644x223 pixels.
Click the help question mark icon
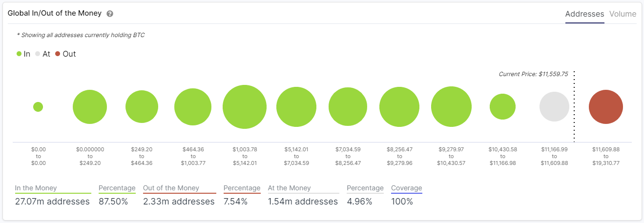pyautogui.click(x=110, y=14)
